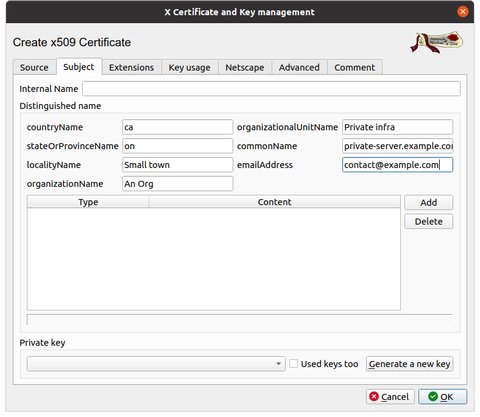
Task: Click the stateOrProvinceName field containing on
Action: [x=177, y=146]
